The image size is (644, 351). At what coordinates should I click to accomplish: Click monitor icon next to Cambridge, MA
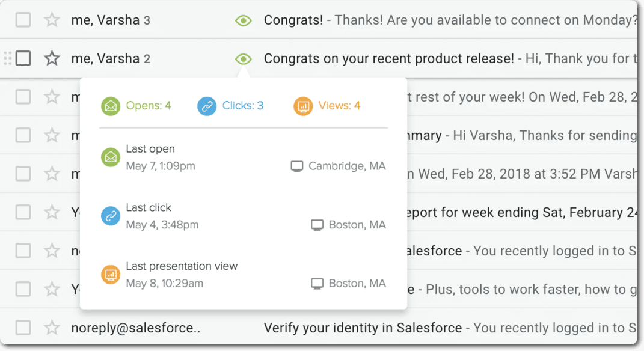click(297, 166)
